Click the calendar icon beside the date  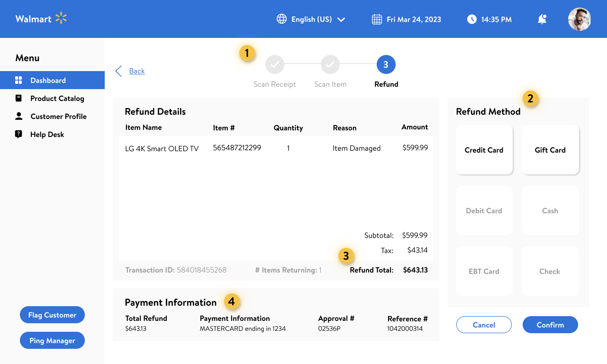(377, 19)
